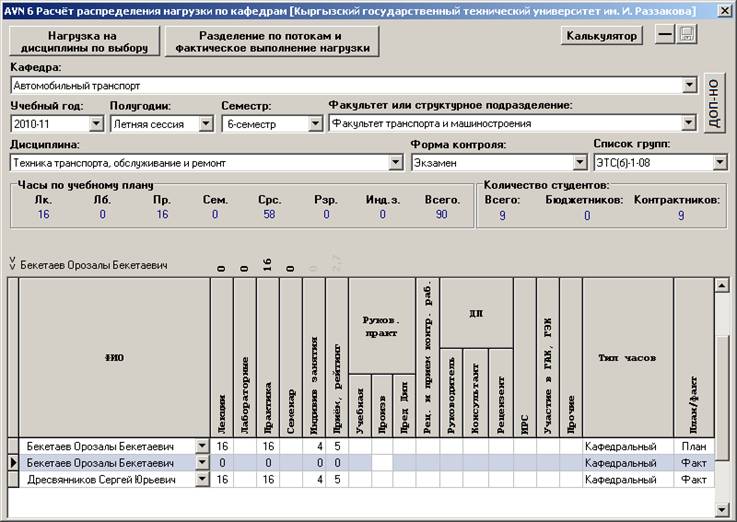Open Разделение по потокам и фактическое выполнение
737x522 pixels.
(272, 41)
